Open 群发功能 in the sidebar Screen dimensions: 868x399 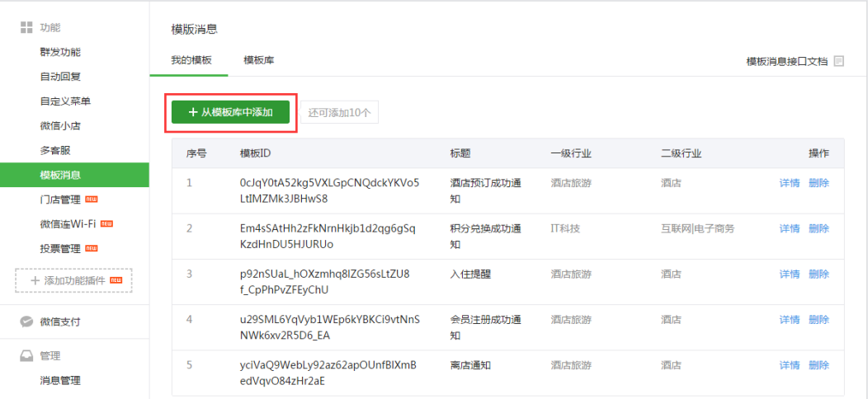60,52
